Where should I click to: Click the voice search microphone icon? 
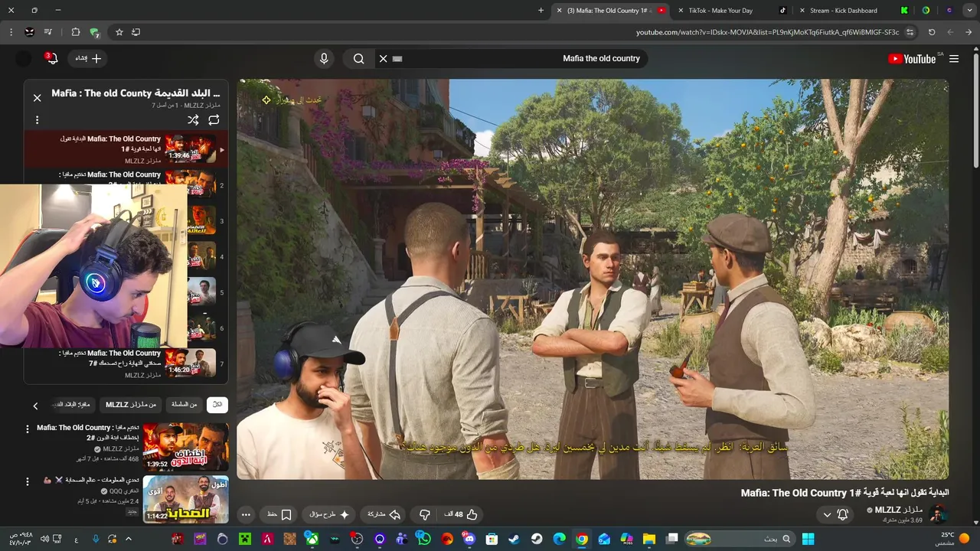(324, 58)
